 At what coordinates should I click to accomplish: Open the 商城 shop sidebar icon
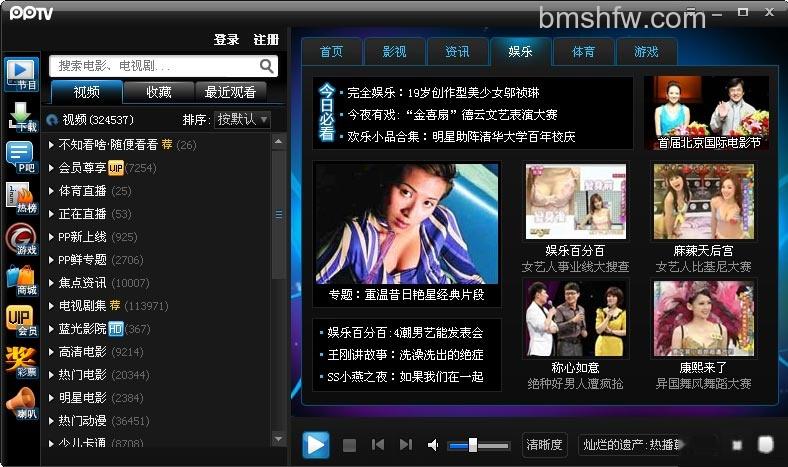[21, 280]
